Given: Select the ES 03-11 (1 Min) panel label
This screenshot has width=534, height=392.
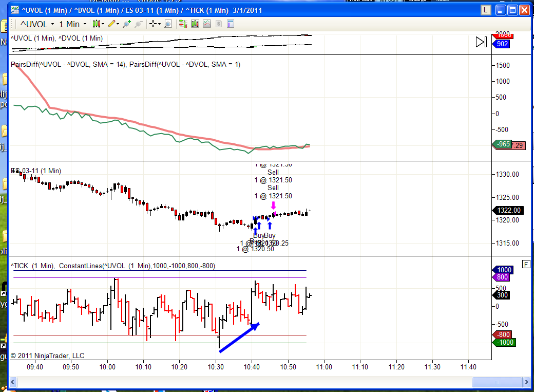Looking at the screenshot, I should pyautogui.click(x=36, y=171).
